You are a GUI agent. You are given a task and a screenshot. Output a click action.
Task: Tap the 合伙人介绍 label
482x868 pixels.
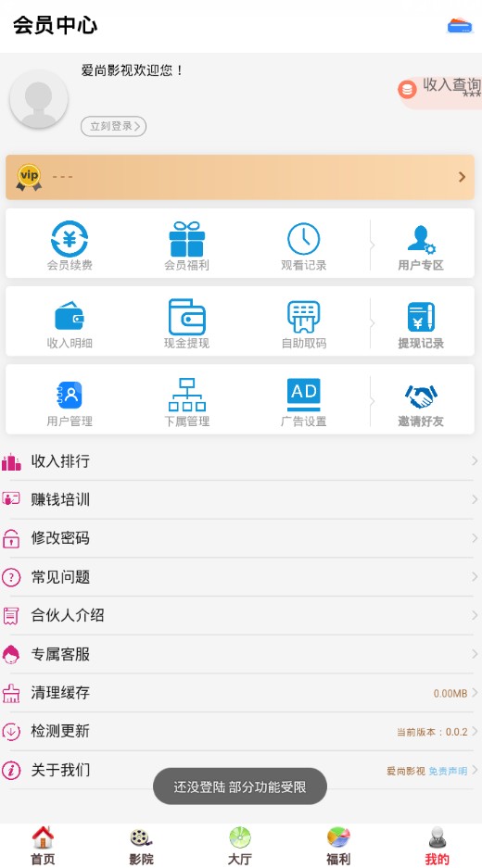pos(68,615)
